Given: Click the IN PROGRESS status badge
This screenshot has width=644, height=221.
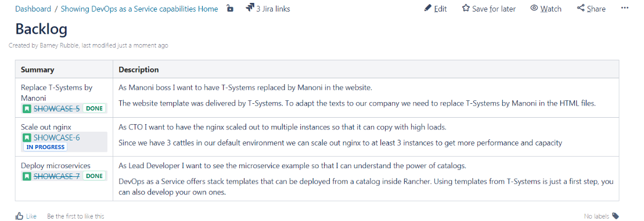Looking at the screenshot, I should pos(45,147).
